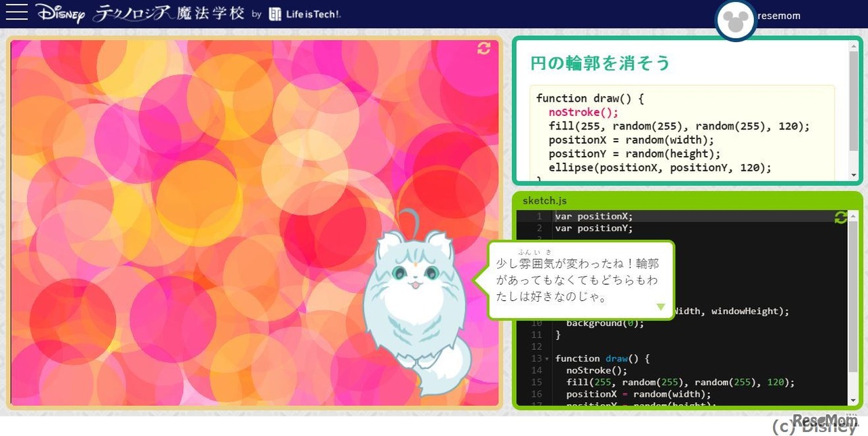Click the Life is Tech! logo
The image size is (868, 436).
304,14
